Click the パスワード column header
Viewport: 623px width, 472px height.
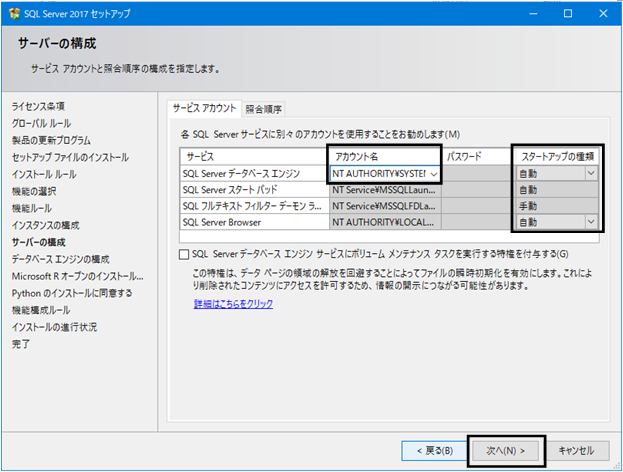point(476,157)
